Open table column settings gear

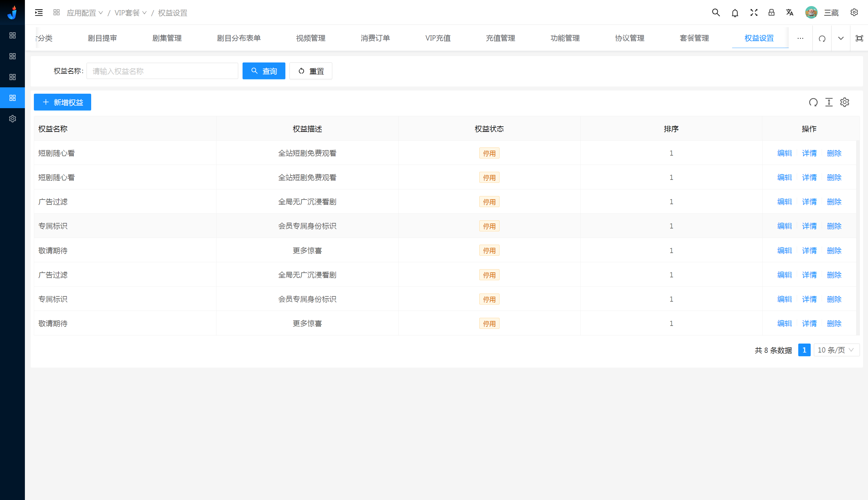point(844,102)
